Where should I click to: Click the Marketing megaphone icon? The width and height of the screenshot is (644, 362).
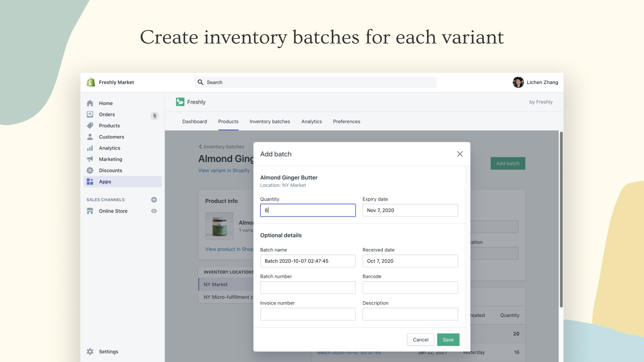(90, 159)
